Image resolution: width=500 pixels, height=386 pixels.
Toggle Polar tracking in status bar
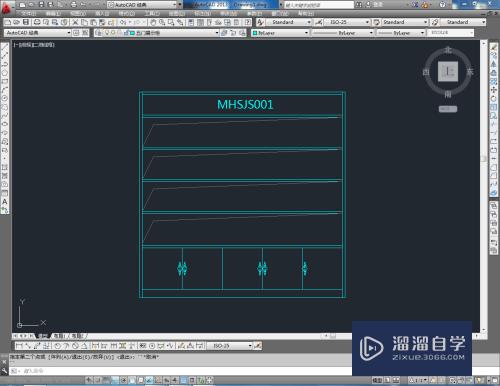click(123, 380)
